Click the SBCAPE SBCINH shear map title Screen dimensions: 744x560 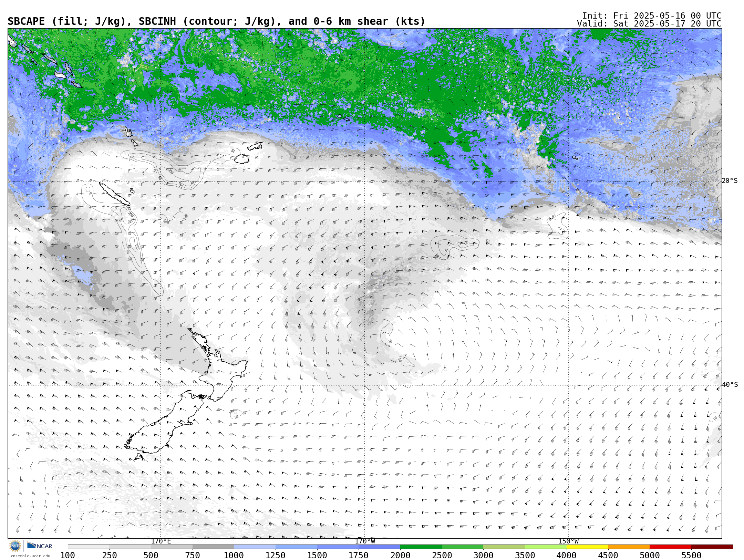pos(216,22)
